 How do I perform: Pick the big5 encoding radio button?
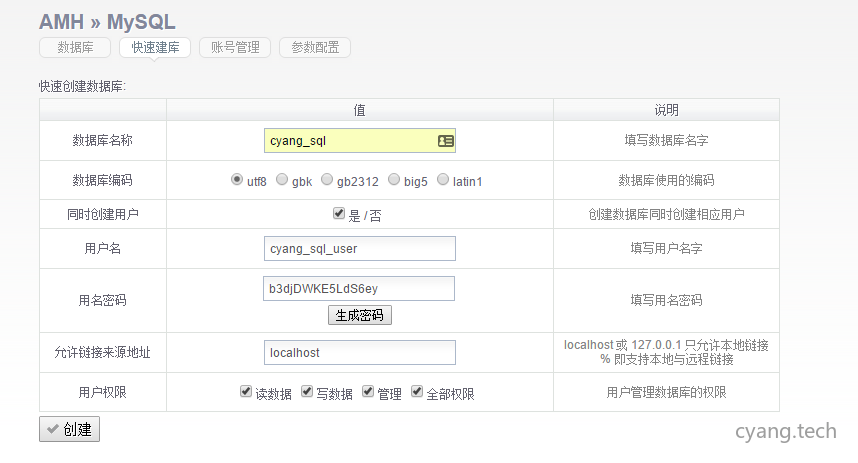tap(393, 180)
